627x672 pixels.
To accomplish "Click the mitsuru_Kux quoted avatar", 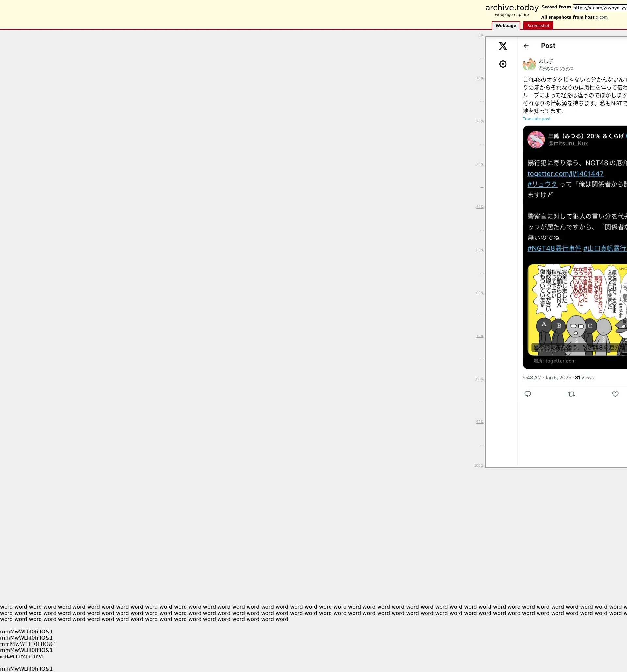I will click(x=536, y=139).
